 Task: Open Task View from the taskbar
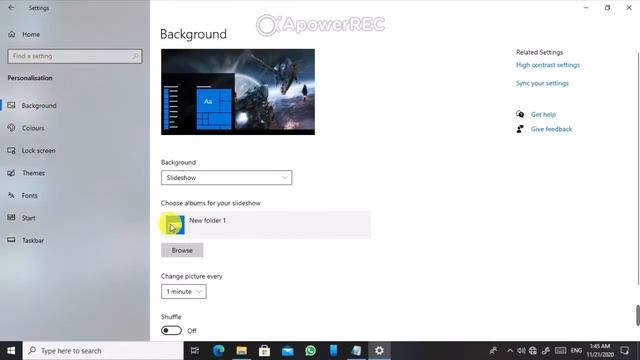(x=195, y=351)
